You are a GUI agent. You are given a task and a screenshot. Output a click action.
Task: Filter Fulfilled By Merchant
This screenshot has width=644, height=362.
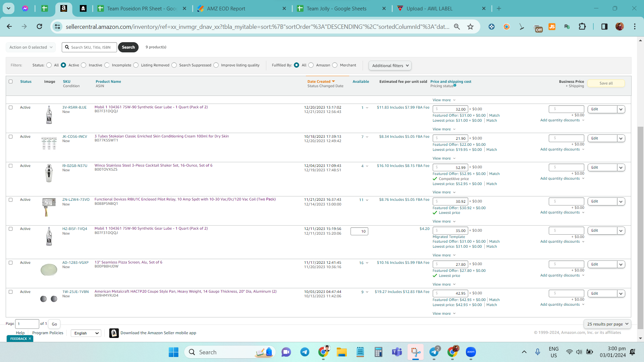coord(335,65)
